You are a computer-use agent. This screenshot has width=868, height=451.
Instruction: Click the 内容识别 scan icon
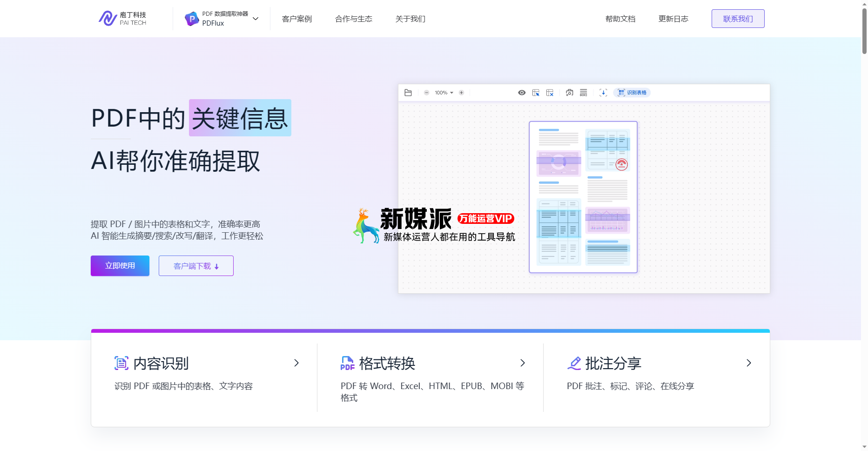(121, 363)
